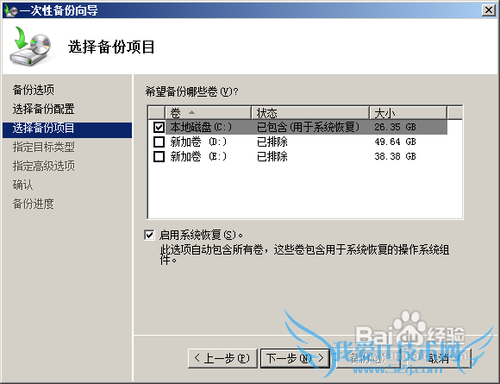Screen dimensions: 500x384
Task: Select the 新加卷 (E:) row name
Action: pyautogui.click(x=198, y=156)
